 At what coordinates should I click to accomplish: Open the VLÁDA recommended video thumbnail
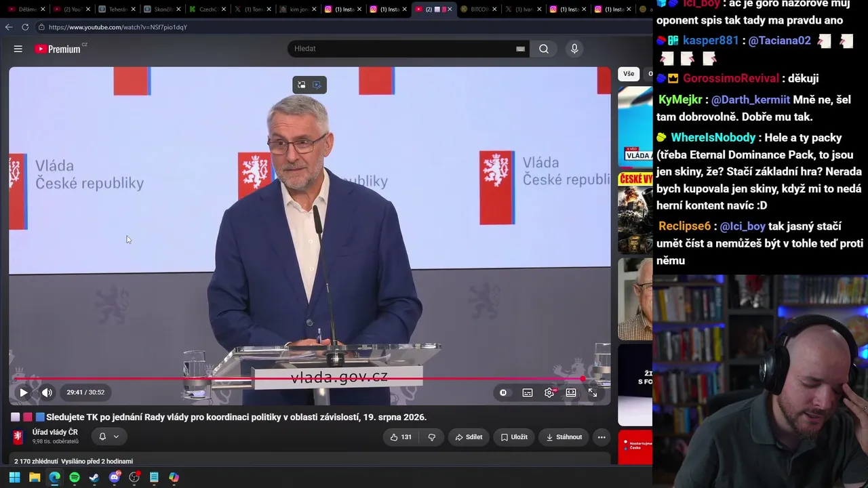[x=635, y=127]
